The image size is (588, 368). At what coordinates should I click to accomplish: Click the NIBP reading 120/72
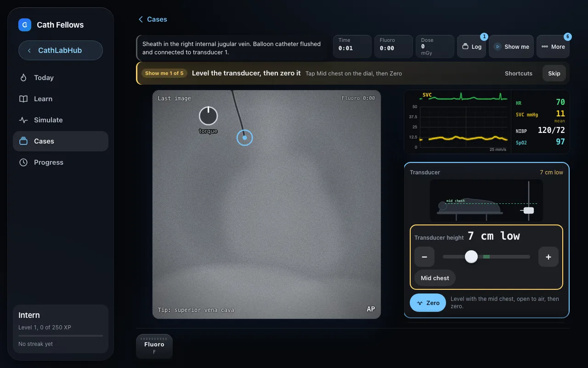click(551, 130)
